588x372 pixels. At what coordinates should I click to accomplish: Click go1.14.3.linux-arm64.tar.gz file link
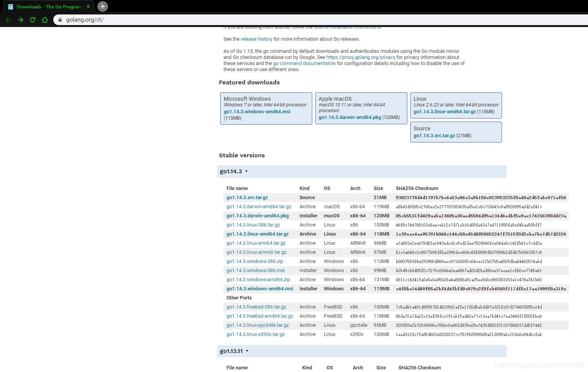pos(256,243)
